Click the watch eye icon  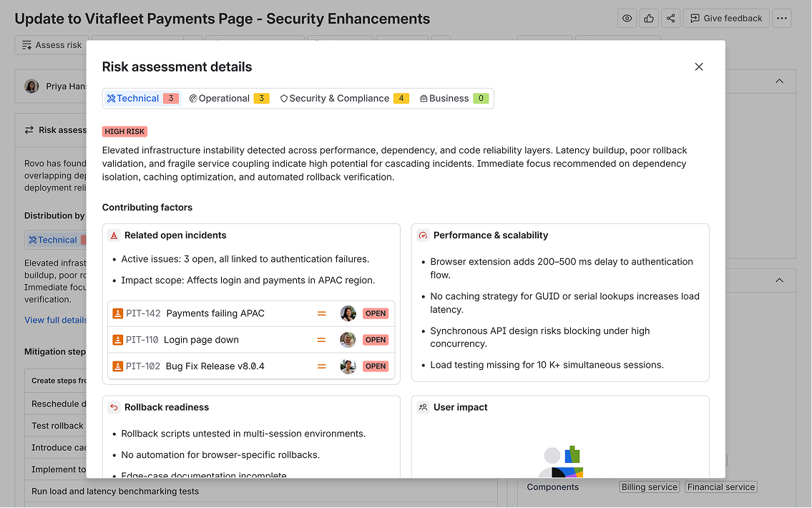627,19
